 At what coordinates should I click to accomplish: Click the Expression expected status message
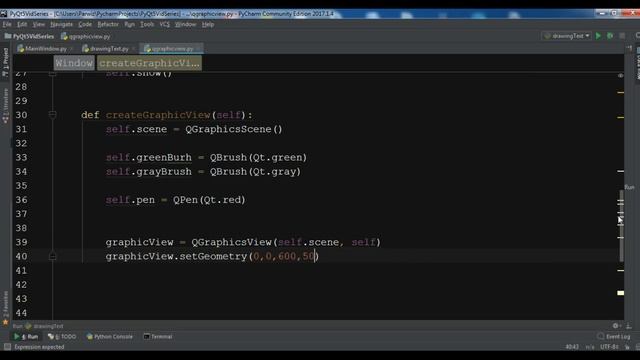(39, 347)
